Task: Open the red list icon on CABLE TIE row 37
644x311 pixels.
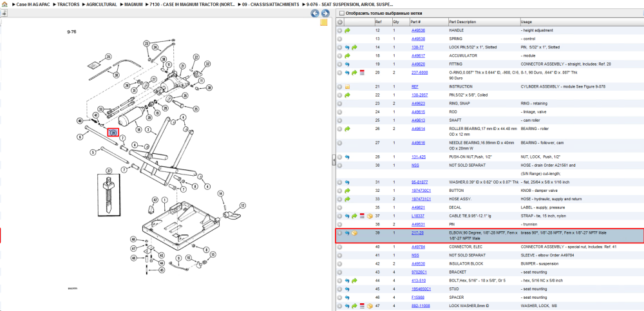Action: [362, 216]
